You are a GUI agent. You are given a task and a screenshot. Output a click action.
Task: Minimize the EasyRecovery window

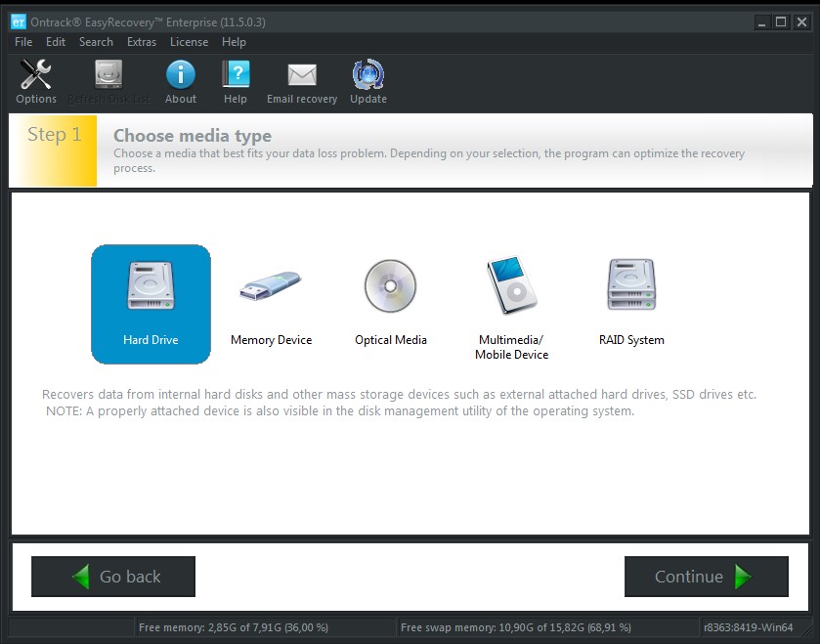coord(762,21)
